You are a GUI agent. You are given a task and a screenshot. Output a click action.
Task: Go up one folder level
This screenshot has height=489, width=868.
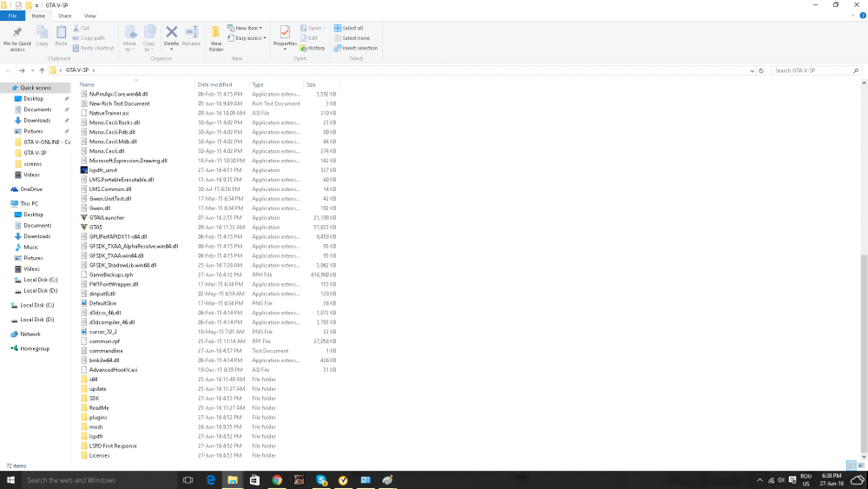[x=42, y=70]
